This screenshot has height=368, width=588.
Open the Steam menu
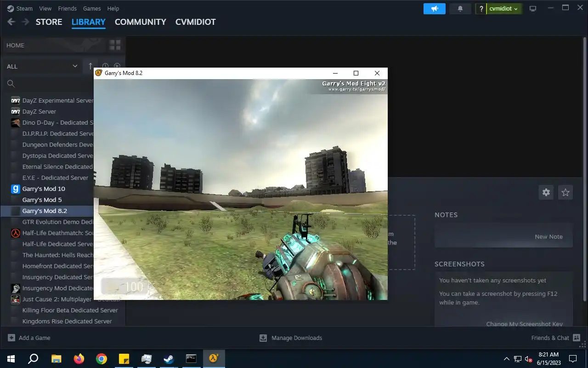(20, 8)
